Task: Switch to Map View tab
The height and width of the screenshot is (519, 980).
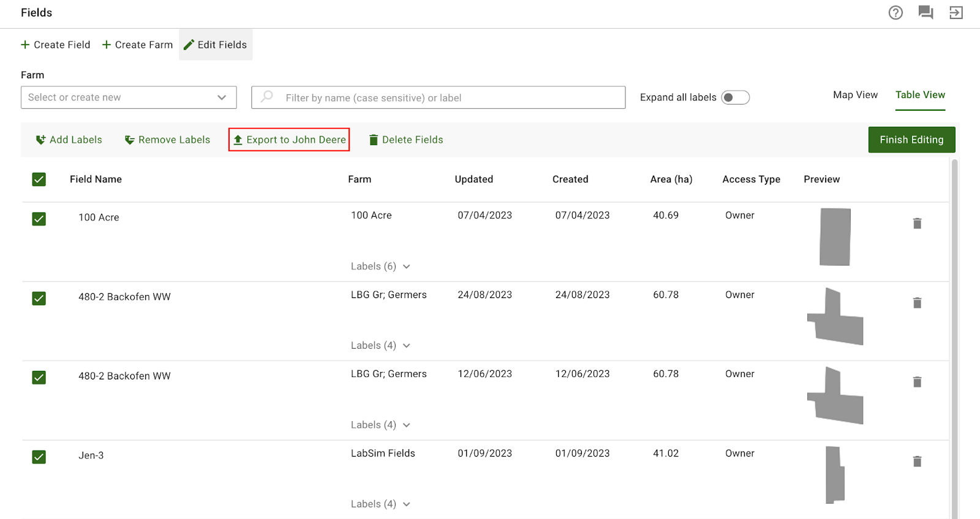Action: tap(855, 95)
